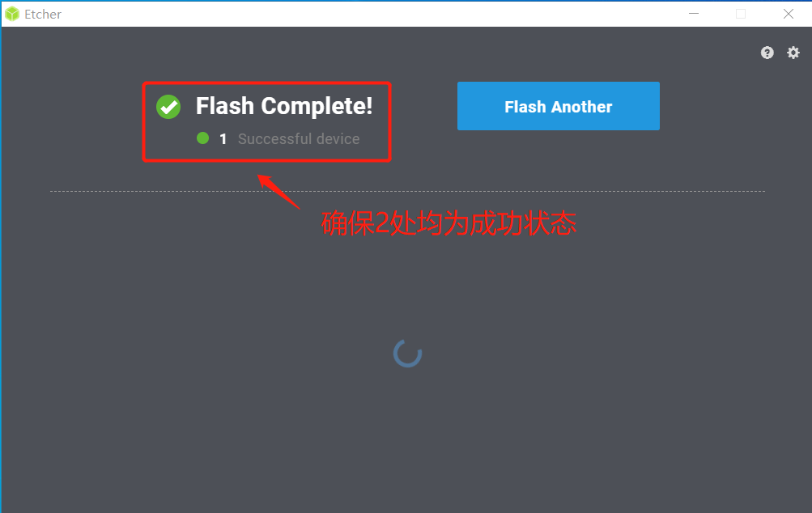Click the Successful device label

299,138
